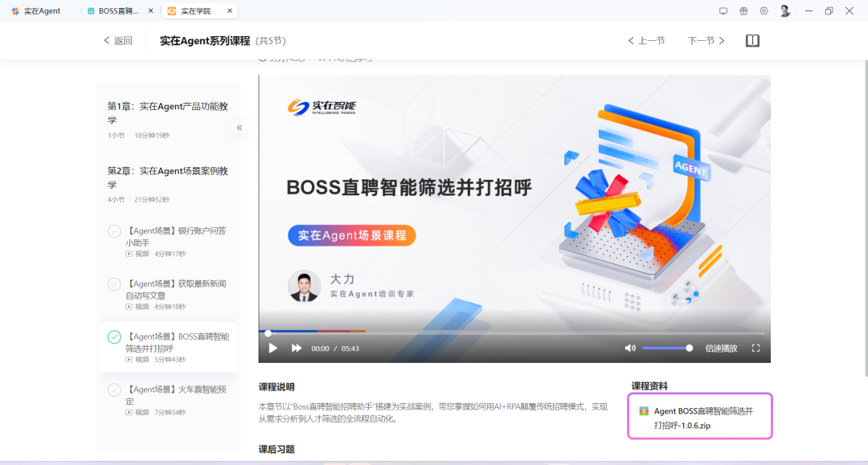The width and height of the screenshot is (868, 465).
Task: Enter fullscreen mode with the expand icon
Action: [x=755, y=349]
